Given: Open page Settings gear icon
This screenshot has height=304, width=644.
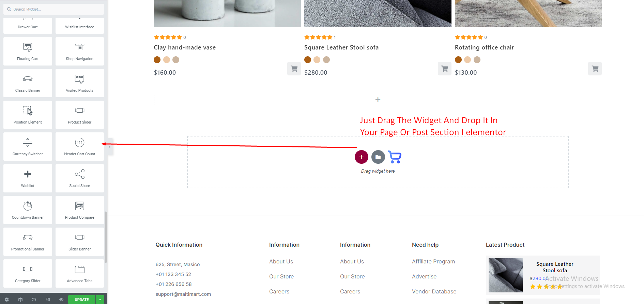Looking at the screenshot, I should 7,300.
